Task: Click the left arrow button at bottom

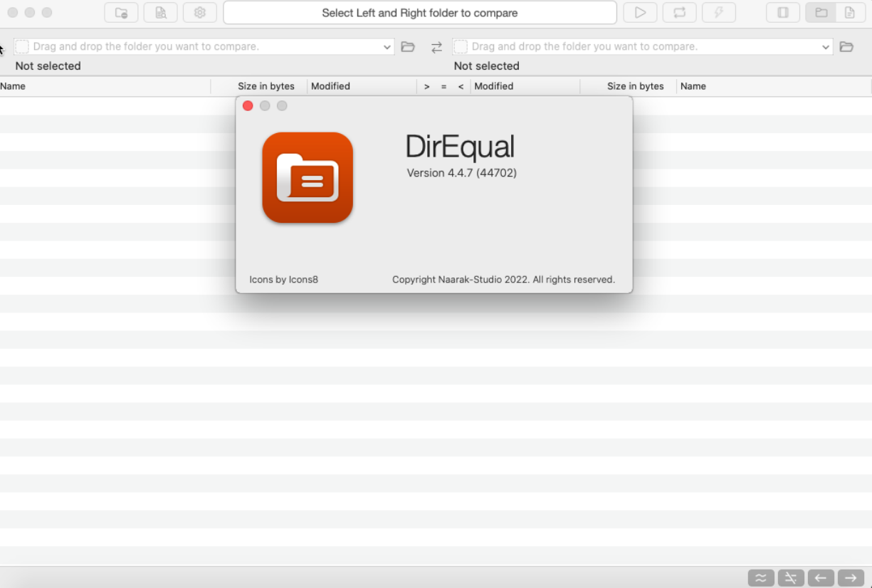Action: (821, 577)
